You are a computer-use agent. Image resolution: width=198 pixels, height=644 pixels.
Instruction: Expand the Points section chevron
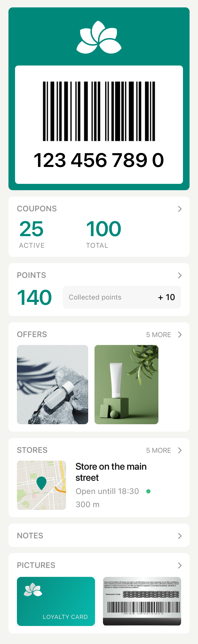coord(180,276)
